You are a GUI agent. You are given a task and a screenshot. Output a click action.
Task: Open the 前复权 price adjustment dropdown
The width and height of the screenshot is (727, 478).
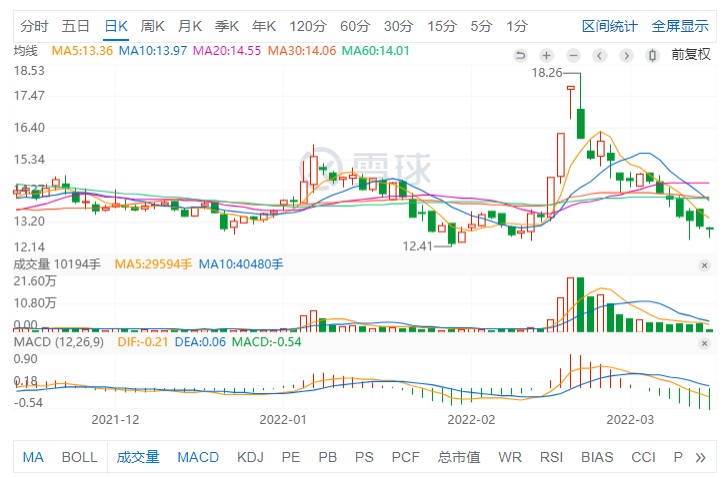[x=690, y=54]
